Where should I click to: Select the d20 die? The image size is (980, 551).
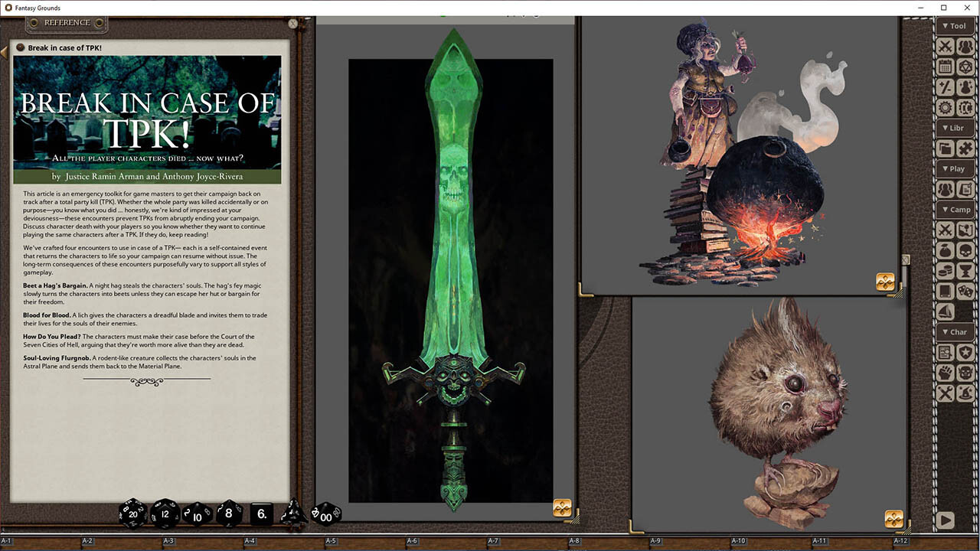click(x=133, y=513)
